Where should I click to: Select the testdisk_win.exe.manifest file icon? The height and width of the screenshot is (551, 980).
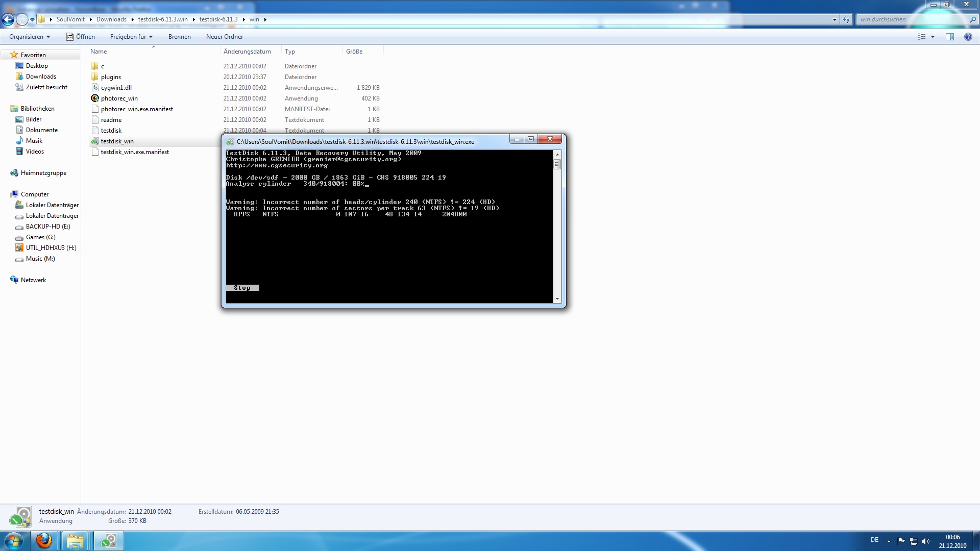tap(95, 152)
